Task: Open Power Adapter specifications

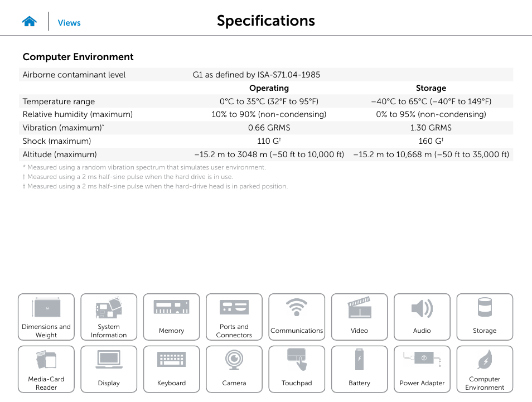Action: click(x=422, y=369)
